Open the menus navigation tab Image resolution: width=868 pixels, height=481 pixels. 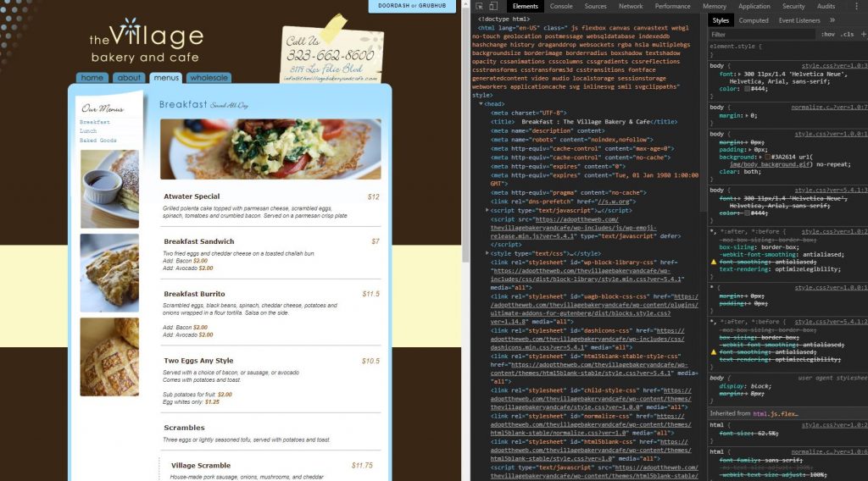point(166,78)
